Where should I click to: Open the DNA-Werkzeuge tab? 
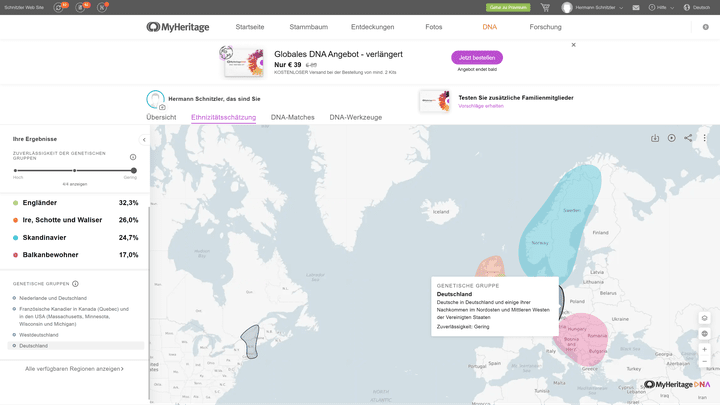point(355,117)
